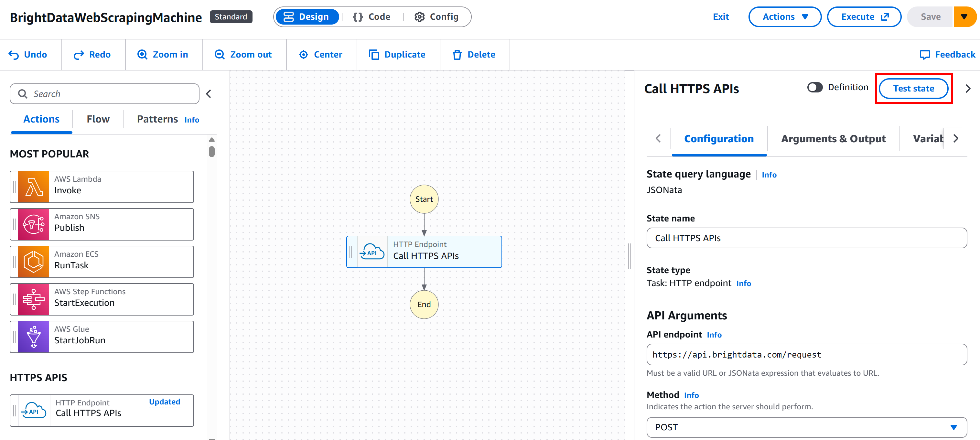Click the Step Functions StartExecution icon
The image size is (980, 440).
34,299
